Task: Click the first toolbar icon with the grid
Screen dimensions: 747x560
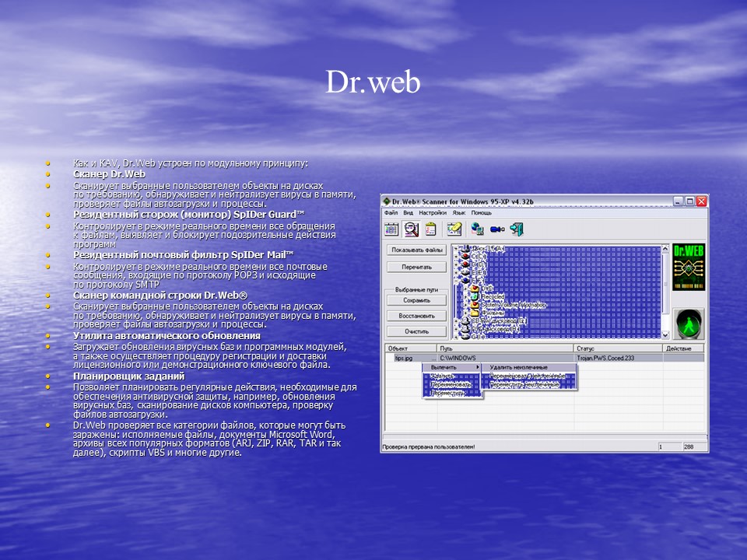Action: (x=391, y=229)
